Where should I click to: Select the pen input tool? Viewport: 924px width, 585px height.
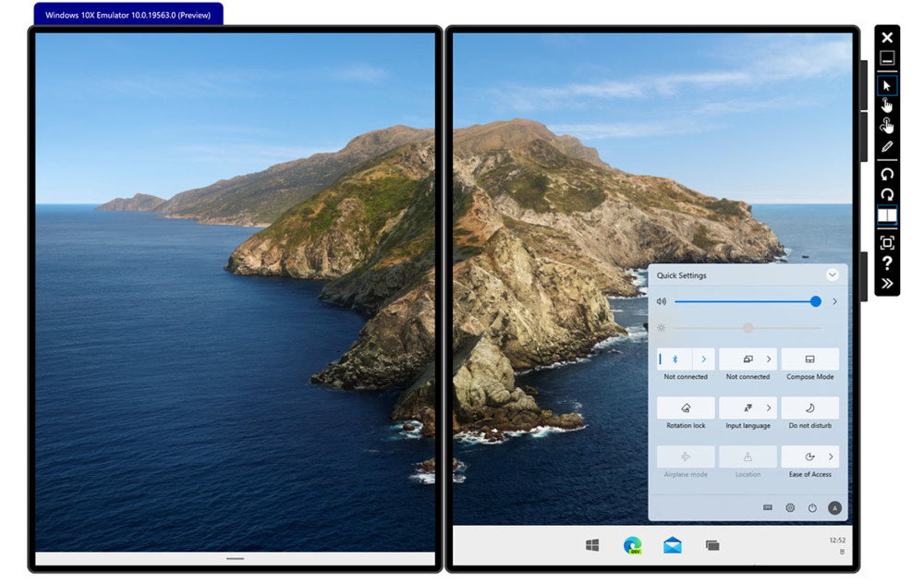(x=886, y=147)
